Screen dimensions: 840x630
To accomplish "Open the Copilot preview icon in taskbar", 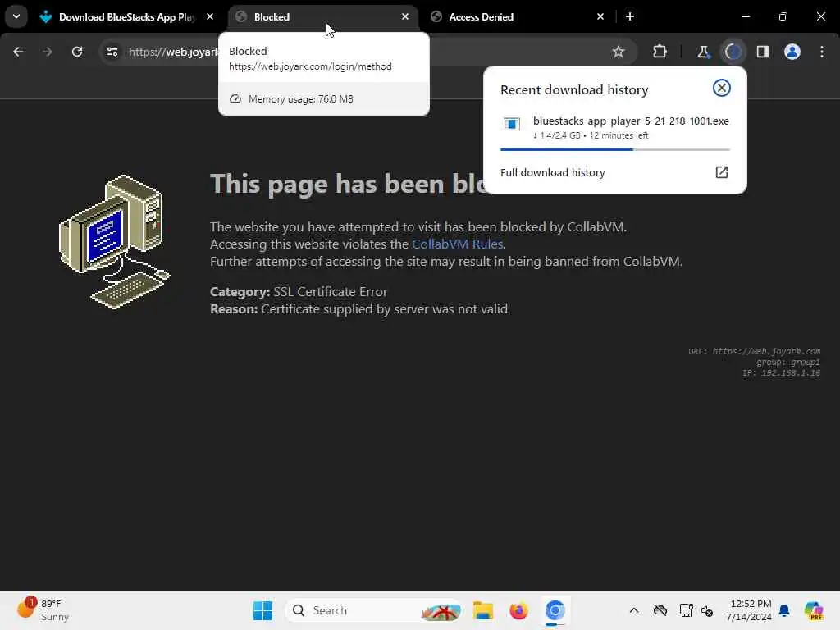I will [813, 610].
